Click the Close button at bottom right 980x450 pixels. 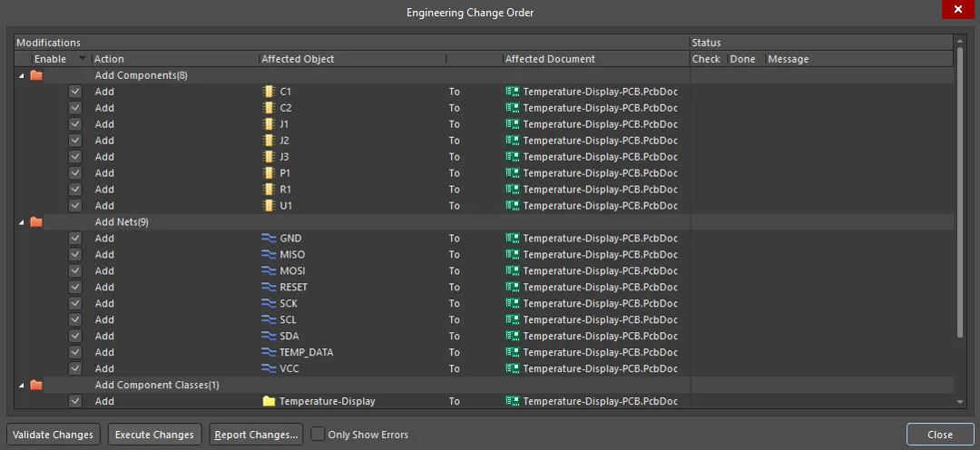click(940, 435)
